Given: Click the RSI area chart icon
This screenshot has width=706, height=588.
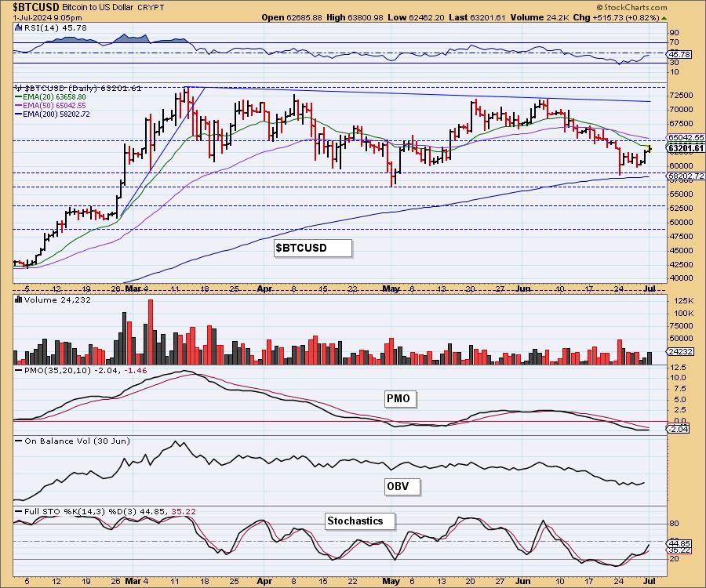Looking at the screenshot, I should coord(18,27).
